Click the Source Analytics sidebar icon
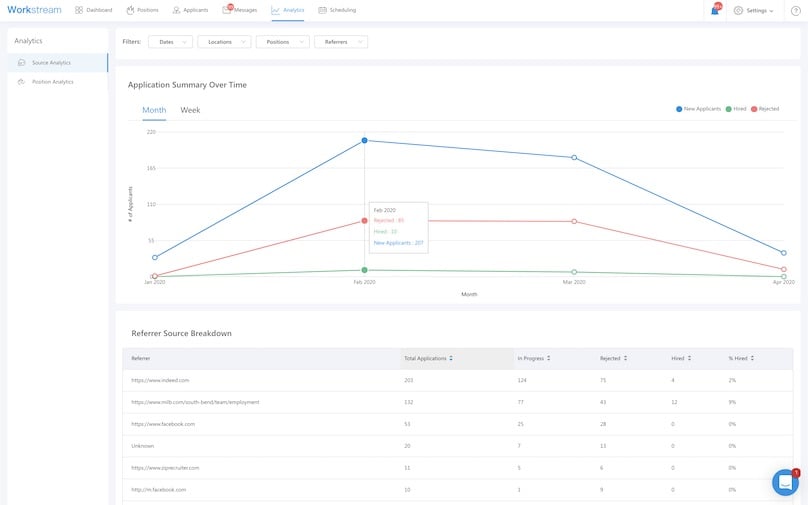Image resolution: width=808 pixels, height=505 pixels. coord(22,62)
